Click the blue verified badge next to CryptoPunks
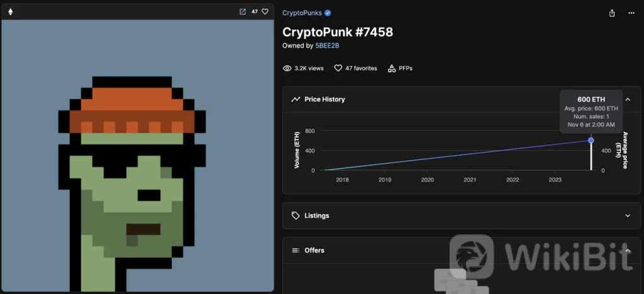644x294 pixels. [x=328, y=13]
